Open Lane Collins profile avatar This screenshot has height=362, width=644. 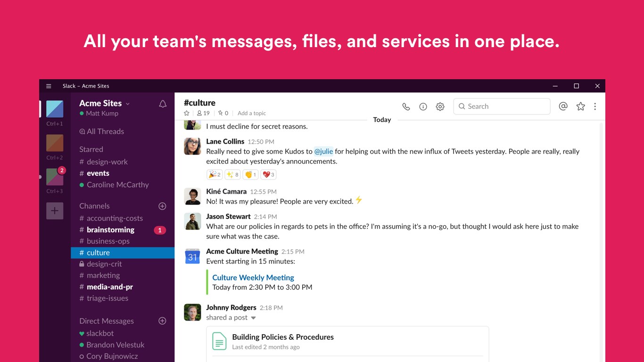point(192,147)
